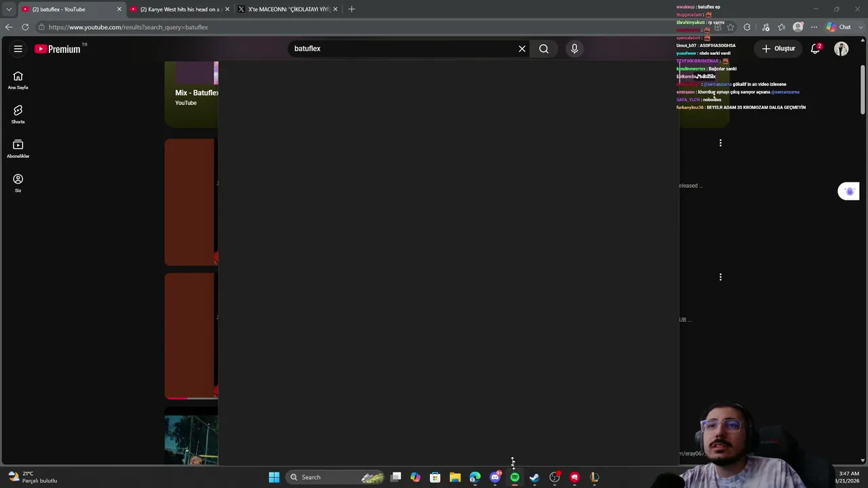Open the Windows Start menu
The width and height of the screenshot is (868, 488).
tap(274, 477)
